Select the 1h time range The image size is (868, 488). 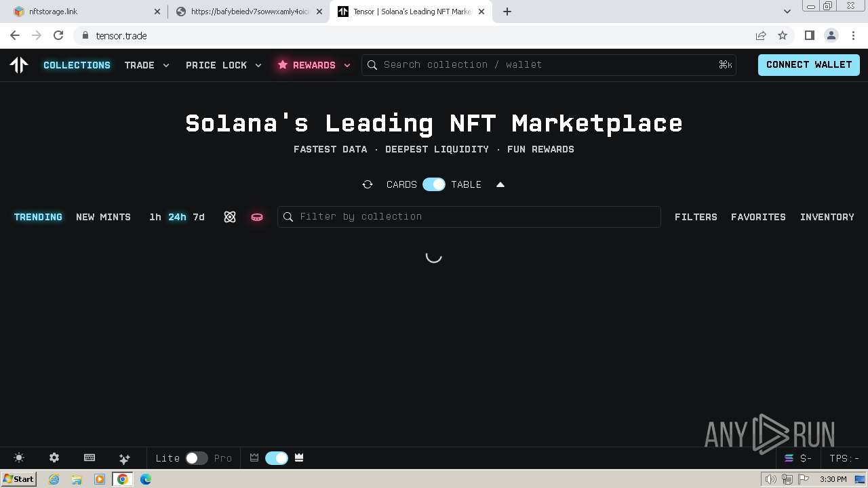[x=155, y=217]
